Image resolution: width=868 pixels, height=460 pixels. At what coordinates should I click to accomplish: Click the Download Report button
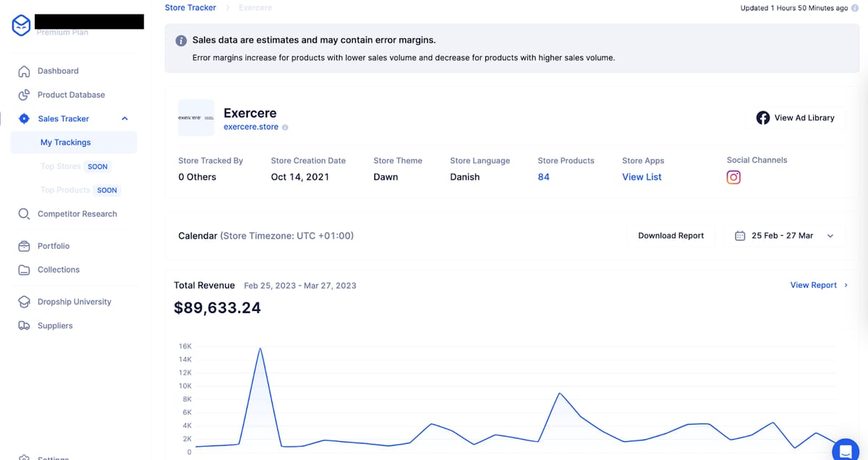point(671,236)
